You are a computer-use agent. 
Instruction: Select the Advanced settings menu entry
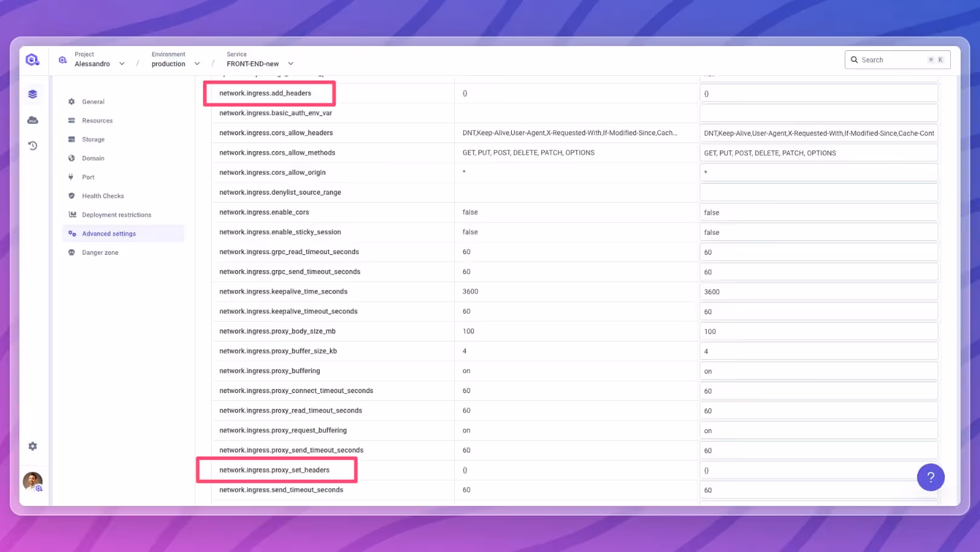tap(109, 234)
